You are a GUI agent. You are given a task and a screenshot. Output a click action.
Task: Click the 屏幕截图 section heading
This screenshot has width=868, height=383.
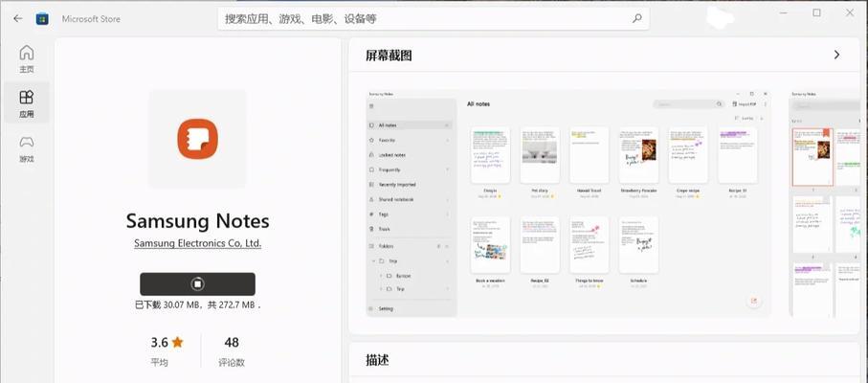click(389, 56)
